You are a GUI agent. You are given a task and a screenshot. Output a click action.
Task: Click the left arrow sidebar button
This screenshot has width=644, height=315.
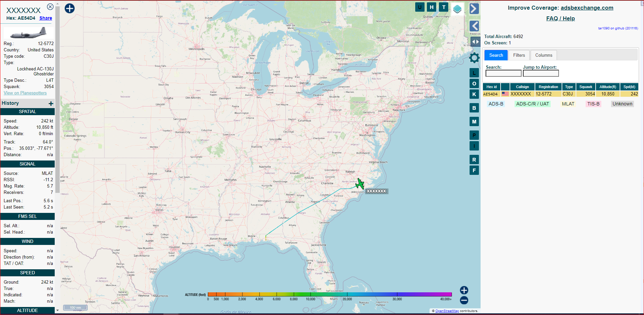[474, 26]
